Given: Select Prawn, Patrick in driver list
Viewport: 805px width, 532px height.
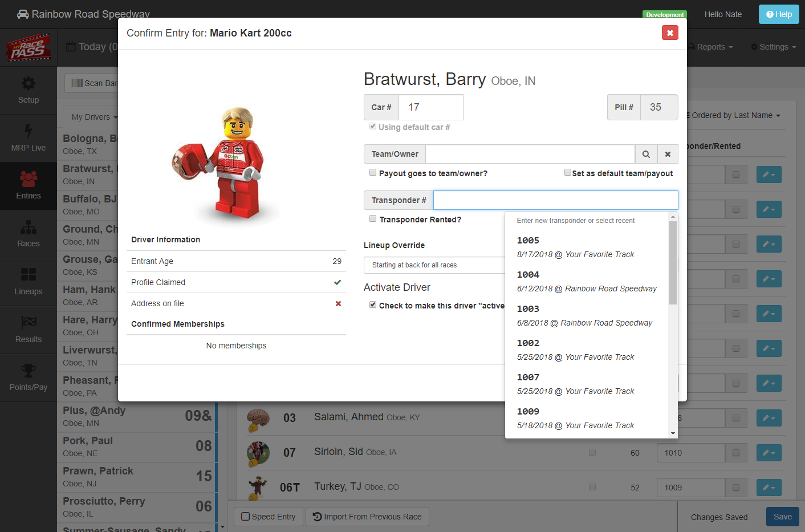Looking at the screenshot, I should click(x=137, y=477).
